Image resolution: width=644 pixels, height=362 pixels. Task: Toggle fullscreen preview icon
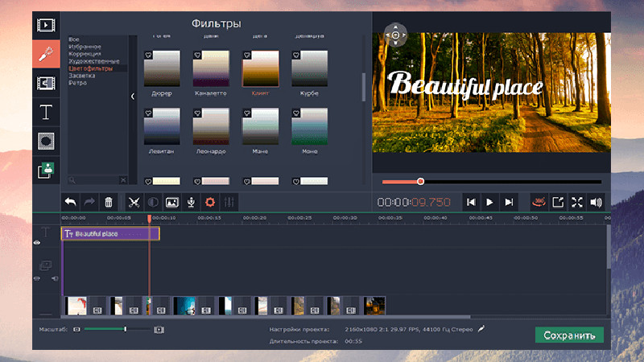coord(576,203)
